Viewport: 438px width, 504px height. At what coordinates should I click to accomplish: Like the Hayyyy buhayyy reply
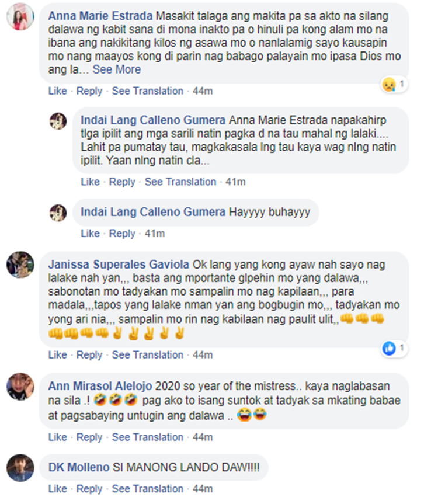(90, 234)
